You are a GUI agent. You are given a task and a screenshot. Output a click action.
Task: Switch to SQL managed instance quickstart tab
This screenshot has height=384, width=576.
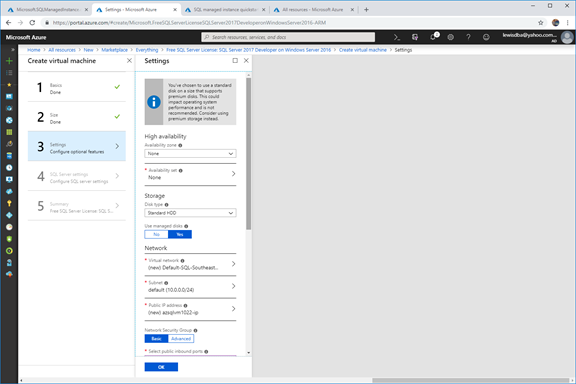click(225, 10)
